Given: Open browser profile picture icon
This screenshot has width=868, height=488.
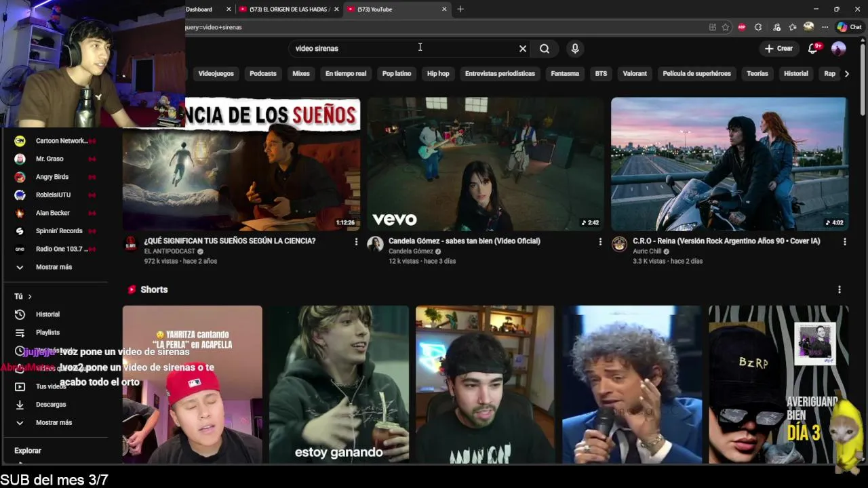Looking at the screenshot, I should [808, 27].
